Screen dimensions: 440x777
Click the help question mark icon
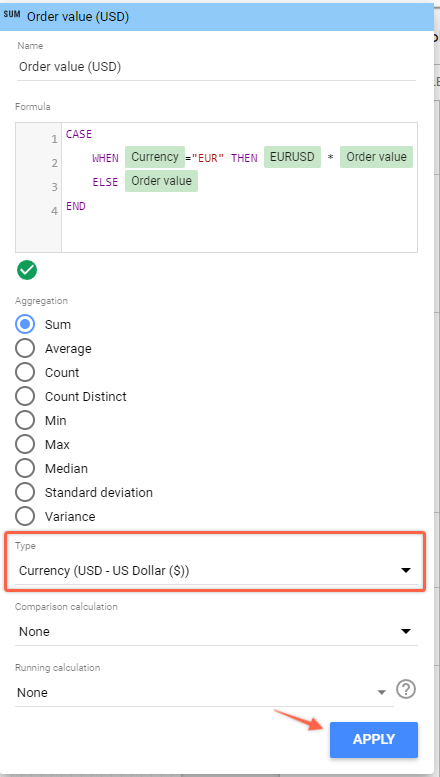tap(406, 689)
